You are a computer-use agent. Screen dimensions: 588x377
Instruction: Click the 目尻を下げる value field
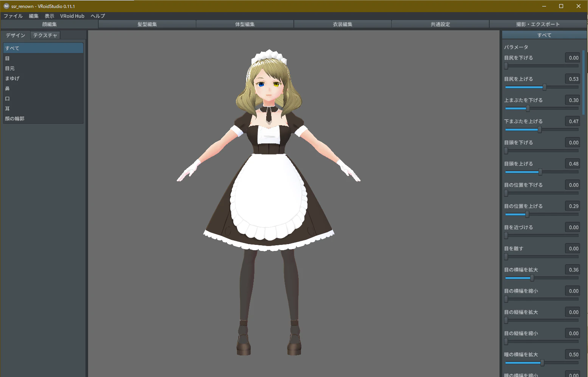572,58
